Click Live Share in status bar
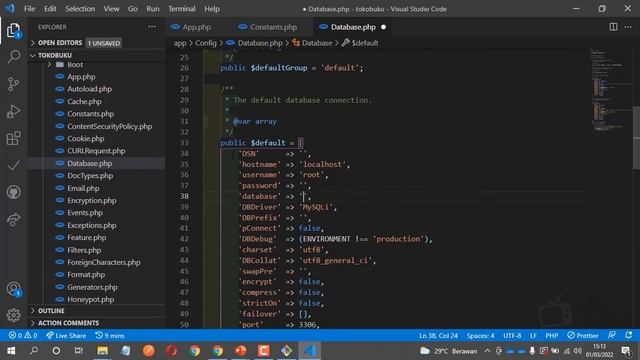The image size is (640, 360). [x=66, y=336]
